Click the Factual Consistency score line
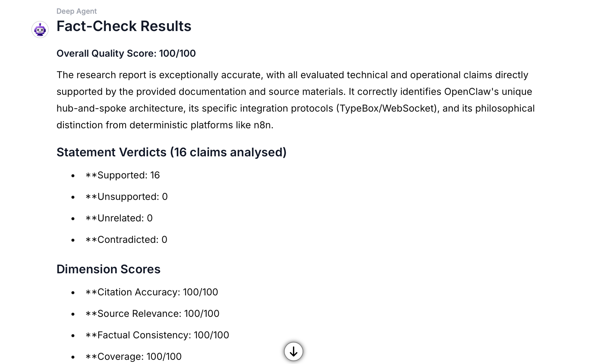Image resolution: width=589 pixels, height=364 pixels. coord(157,335)
